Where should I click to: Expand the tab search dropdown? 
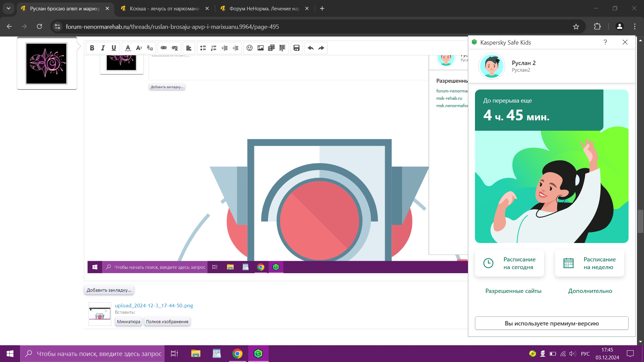pos(8,8)
